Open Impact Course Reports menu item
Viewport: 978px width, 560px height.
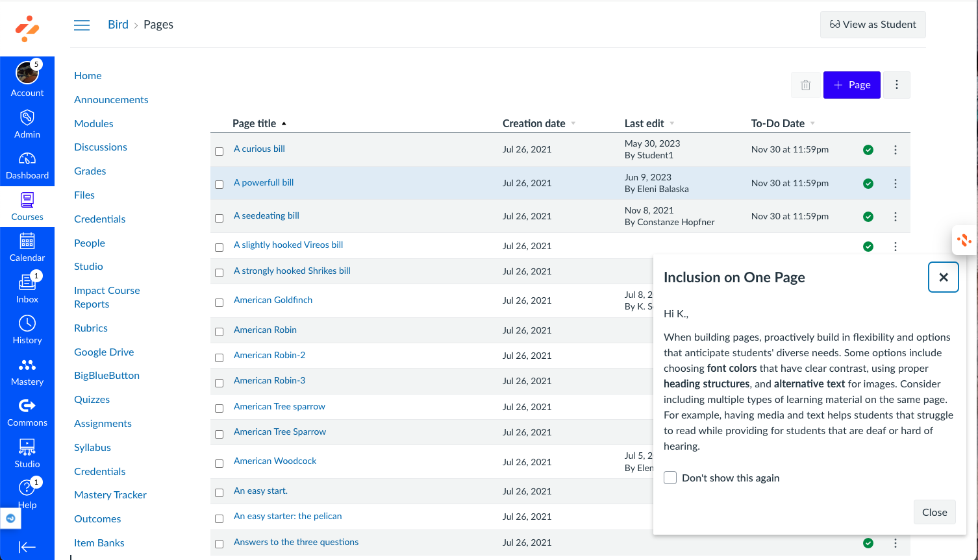pos(107,297)
